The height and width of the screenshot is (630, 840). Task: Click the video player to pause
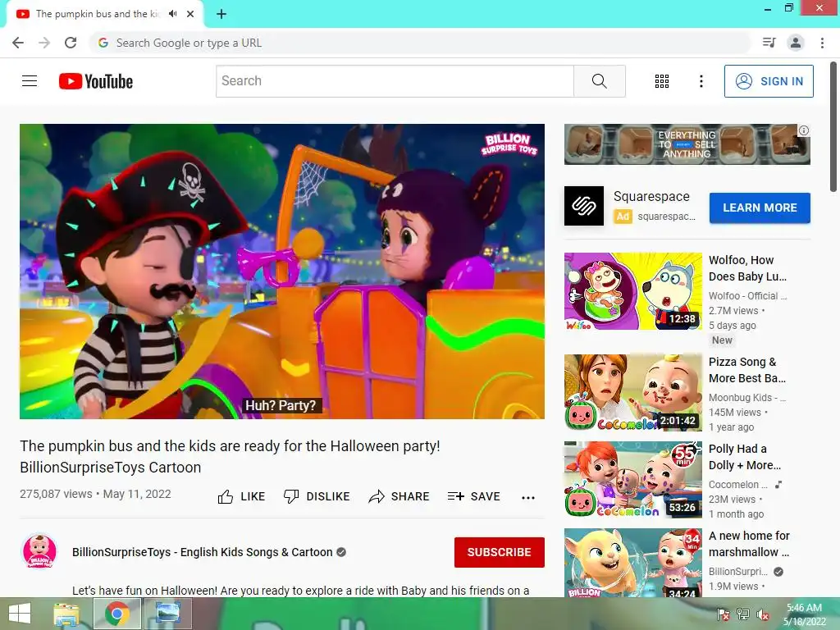282,271
